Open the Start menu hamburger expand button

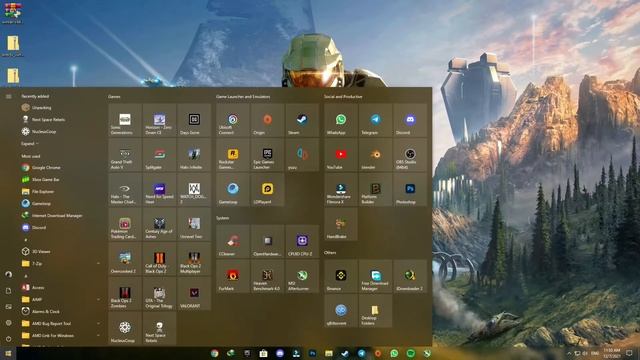point(9,97)
